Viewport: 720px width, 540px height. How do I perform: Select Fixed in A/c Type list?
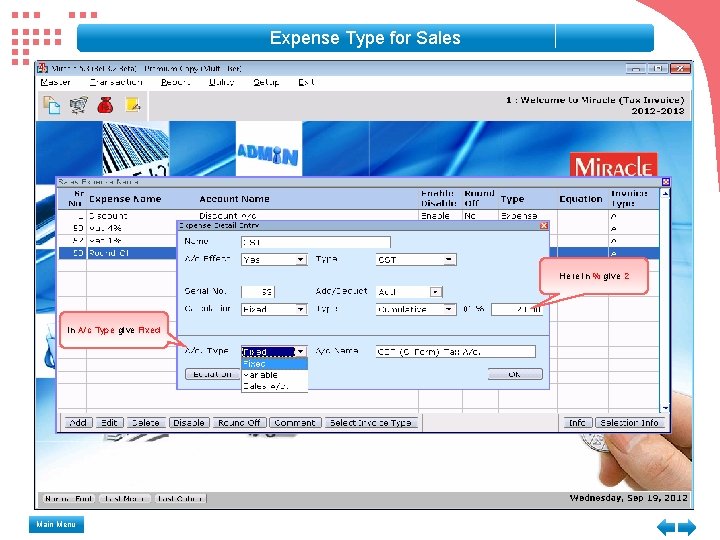274,364
